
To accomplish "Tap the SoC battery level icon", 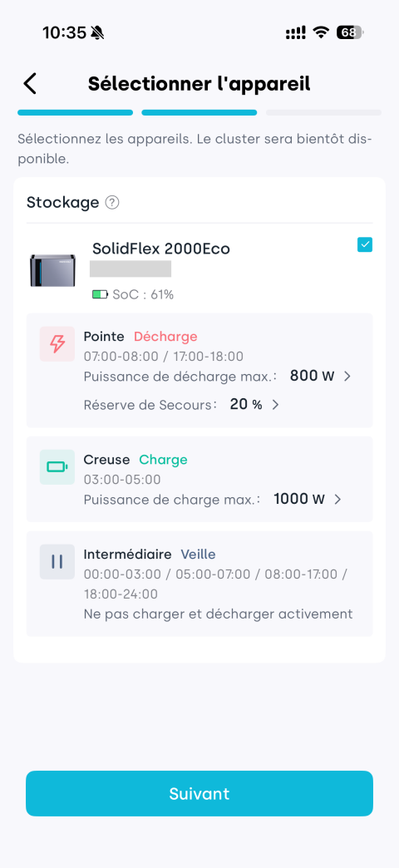I will (x=100, y=295).
